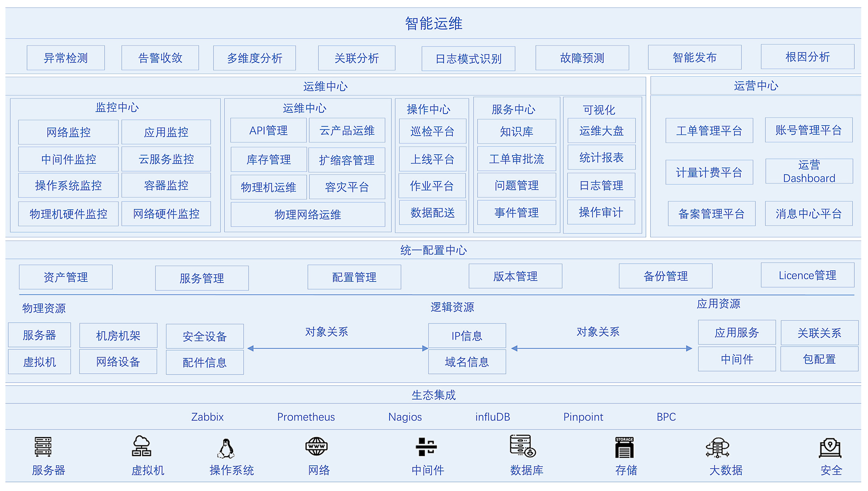Select the 根因分析 box
The image size is (868, 491).
coord(807,57)
